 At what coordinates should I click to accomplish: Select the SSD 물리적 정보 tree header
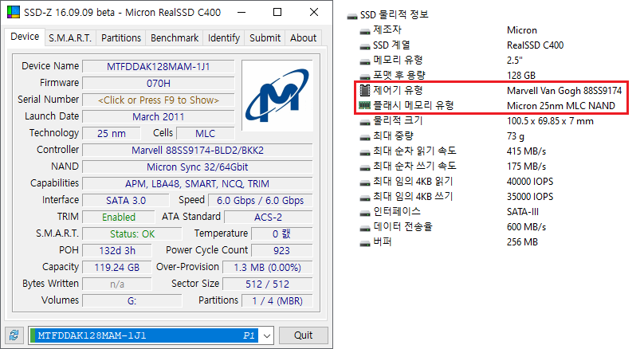[394, 15]
